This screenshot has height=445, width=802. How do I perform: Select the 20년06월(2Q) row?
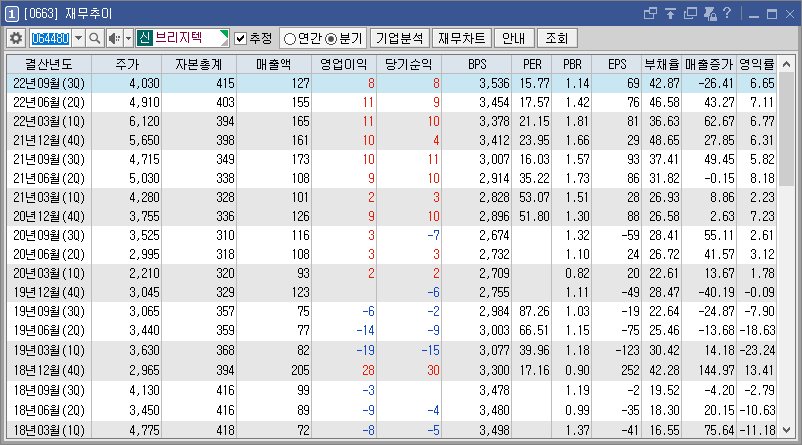[391, 254]
